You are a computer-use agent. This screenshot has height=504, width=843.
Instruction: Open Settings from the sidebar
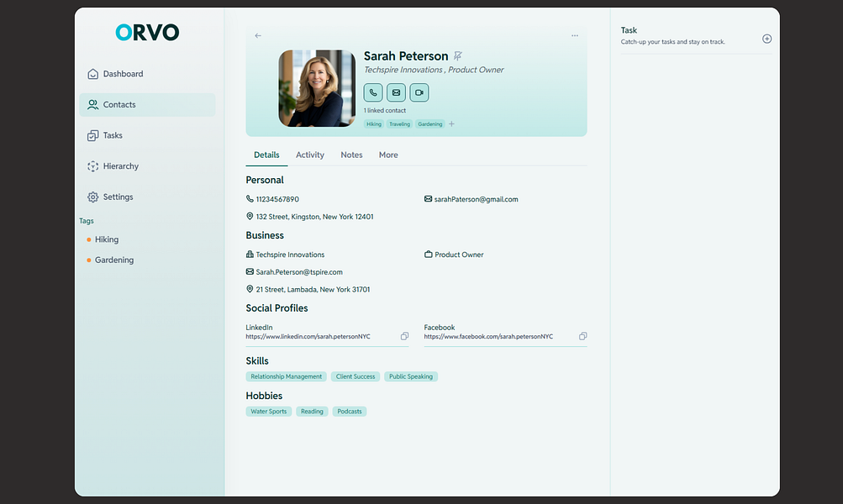pyautogui.click(x=147, y=197)
